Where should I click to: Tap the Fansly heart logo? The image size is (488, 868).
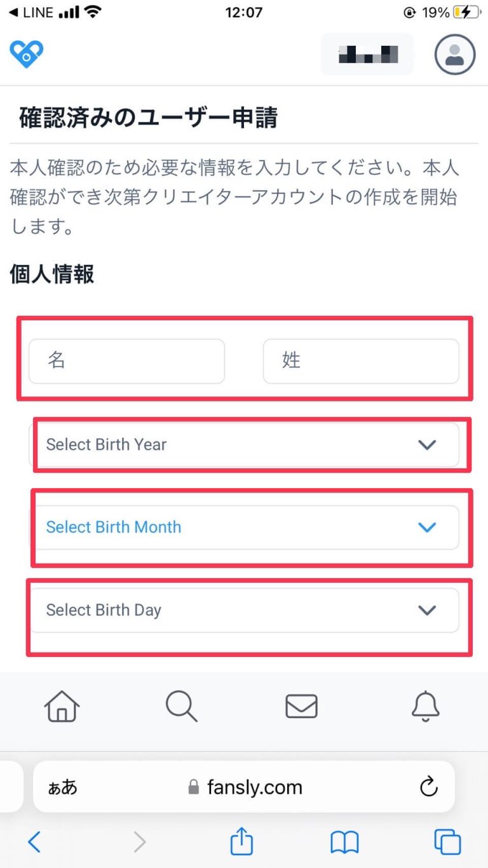coord(26,54)
